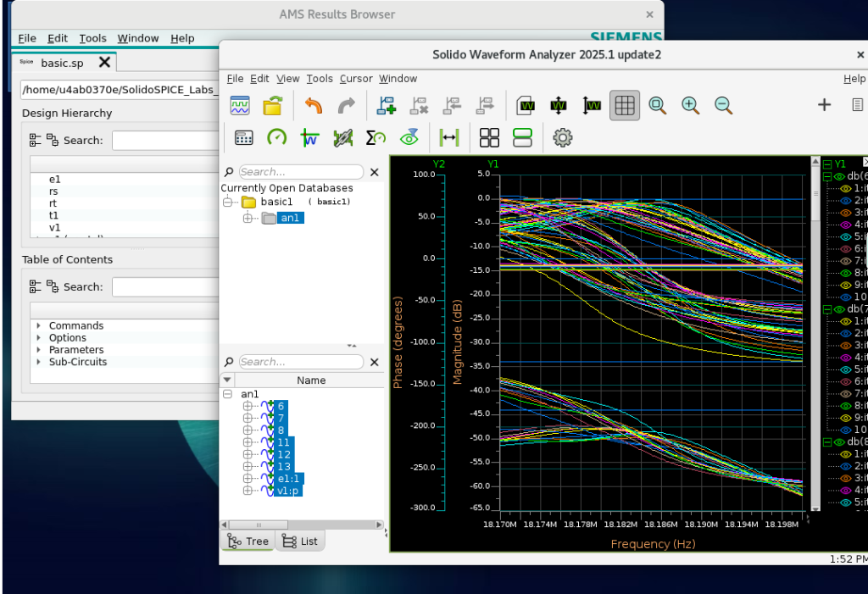Toggle the grid display toolbar button
The image size is (868, 594).
tap(625, 105)
